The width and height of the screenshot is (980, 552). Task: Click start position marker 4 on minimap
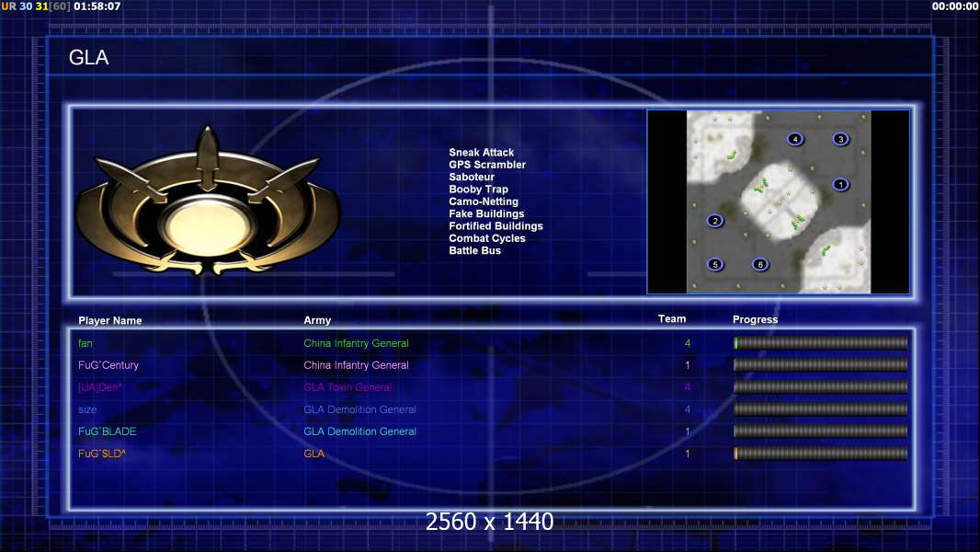point(795,139)
